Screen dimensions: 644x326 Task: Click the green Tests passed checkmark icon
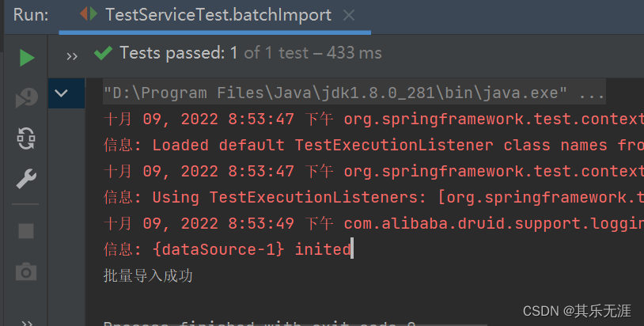(103, 54)
